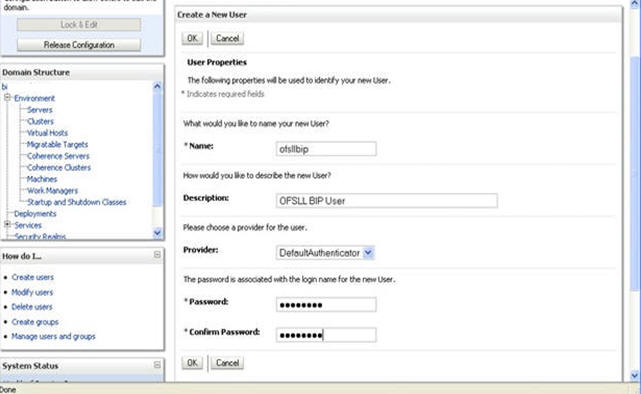Click the bottom OK button
The width and height of the screenshot is (641, 394).
point(192,363)
